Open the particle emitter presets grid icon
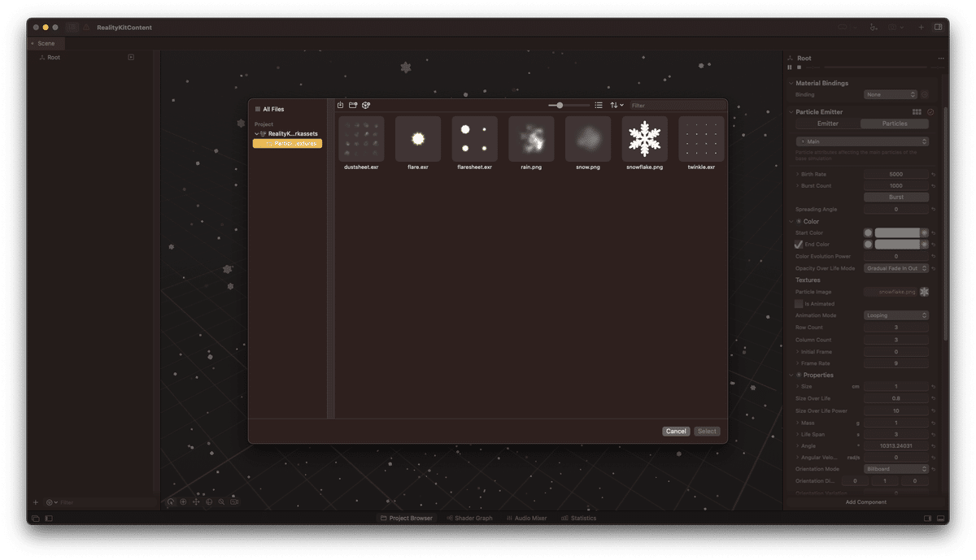 click(x=917, y=112)
